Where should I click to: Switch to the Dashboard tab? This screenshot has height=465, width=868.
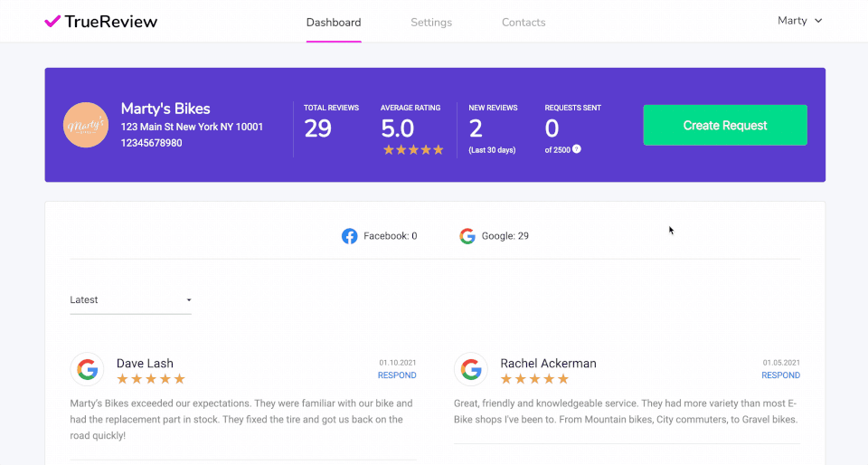click(x=334, y=23)
